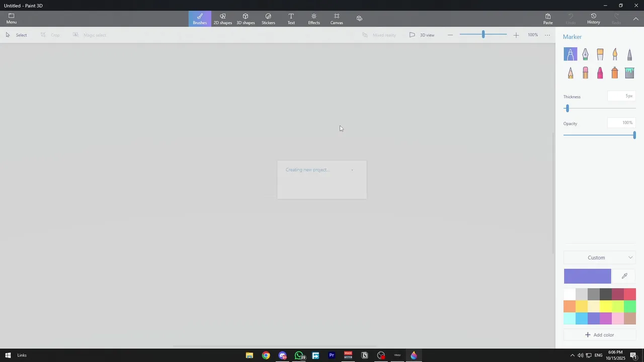Screen dimensions: 644x362
Task: Select the Fill bucket tool
Action: [629, 73]
